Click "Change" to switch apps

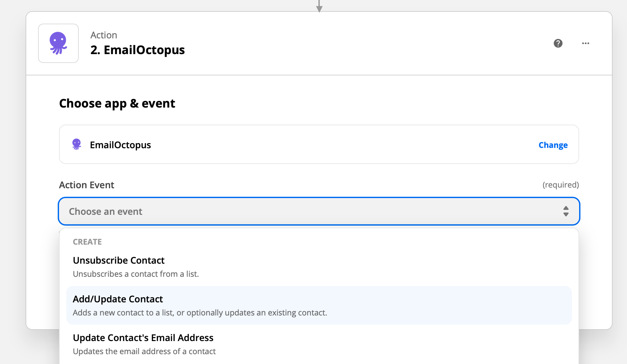(x=553, y=145)
